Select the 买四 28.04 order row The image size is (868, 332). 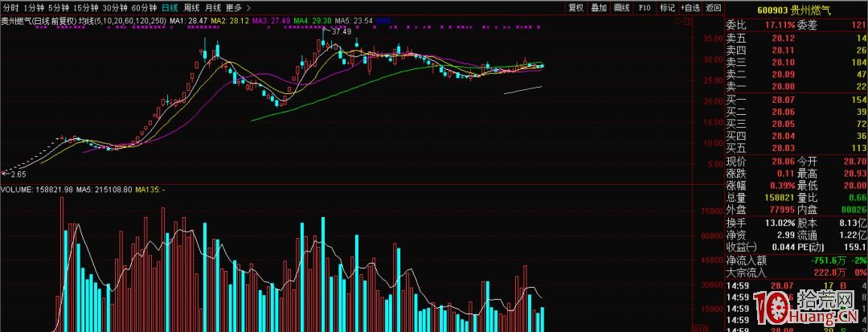[x=796, y=136]
